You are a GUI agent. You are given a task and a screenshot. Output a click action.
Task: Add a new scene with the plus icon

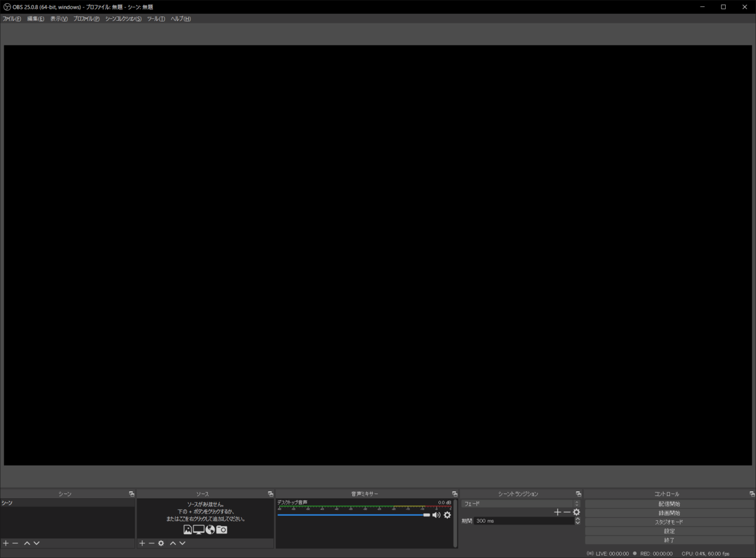tap(6, 543)
